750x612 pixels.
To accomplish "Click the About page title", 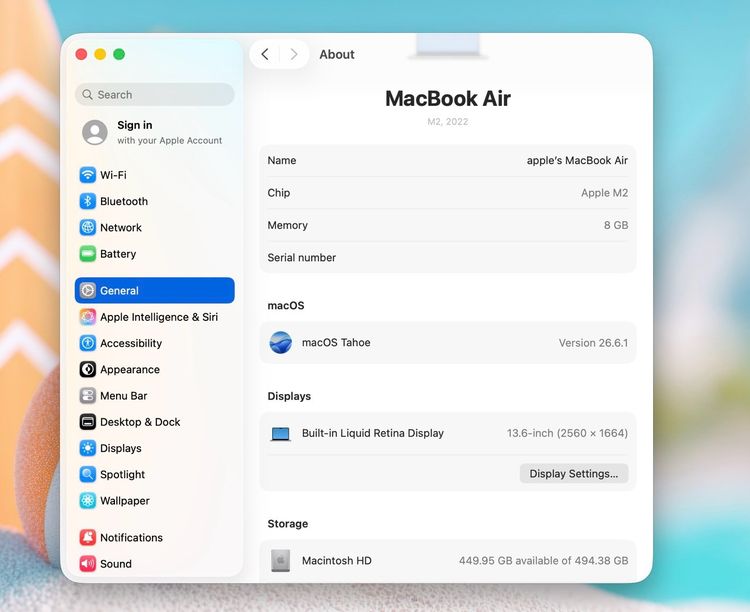I will (x=337, y=55).
